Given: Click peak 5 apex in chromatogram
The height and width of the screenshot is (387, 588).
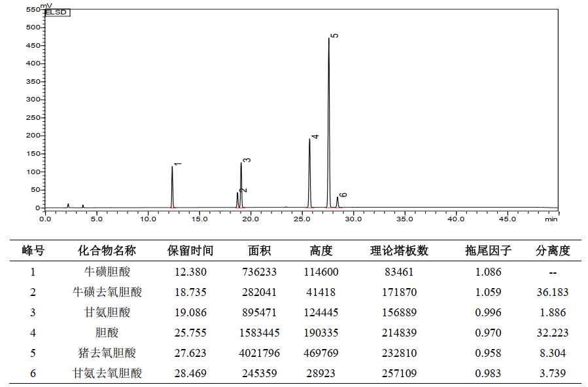Looking at the screenshot, I should pyautogui.click(x=328, y=39).
